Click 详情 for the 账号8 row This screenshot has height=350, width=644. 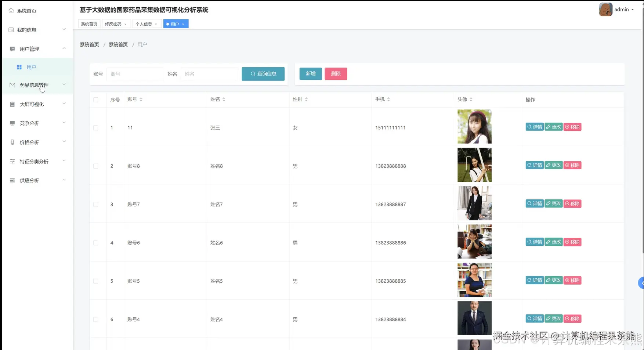535,165
